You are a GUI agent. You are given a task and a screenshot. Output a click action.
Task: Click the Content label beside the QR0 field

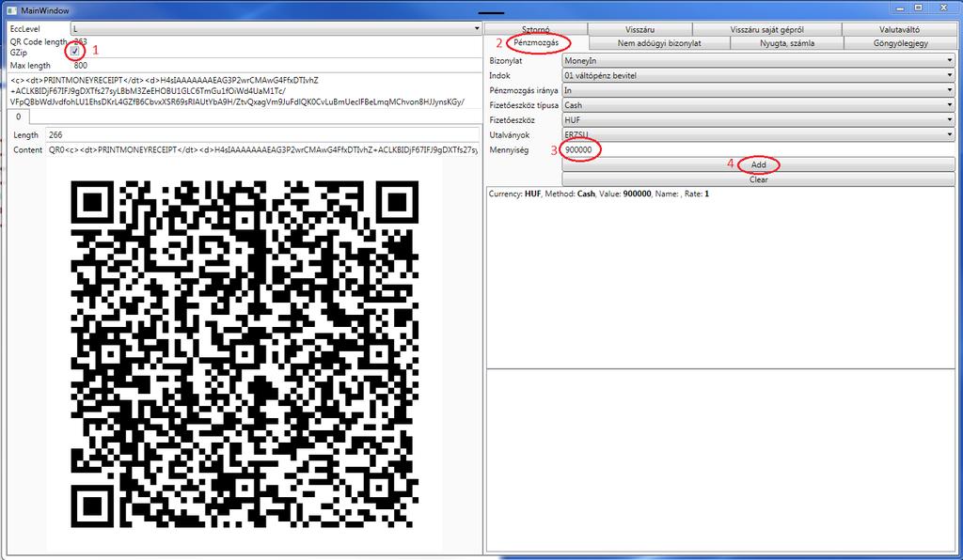[27, 149]
